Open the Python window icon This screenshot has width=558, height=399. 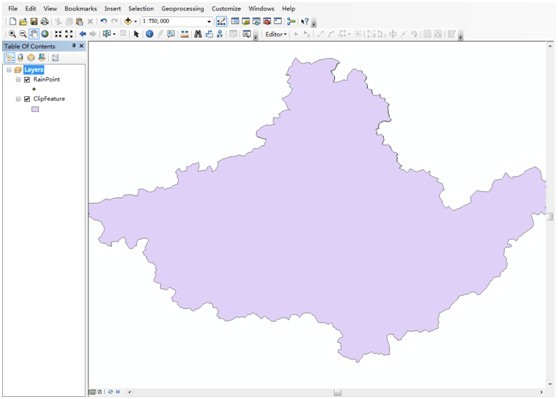click(278, 21)
